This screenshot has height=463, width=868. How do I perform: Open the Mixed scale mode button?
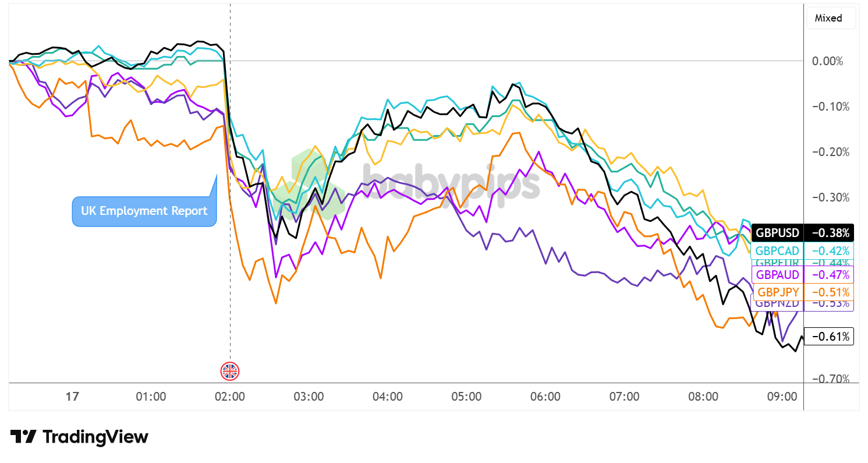pyautogui.click(x=830, y=18)
